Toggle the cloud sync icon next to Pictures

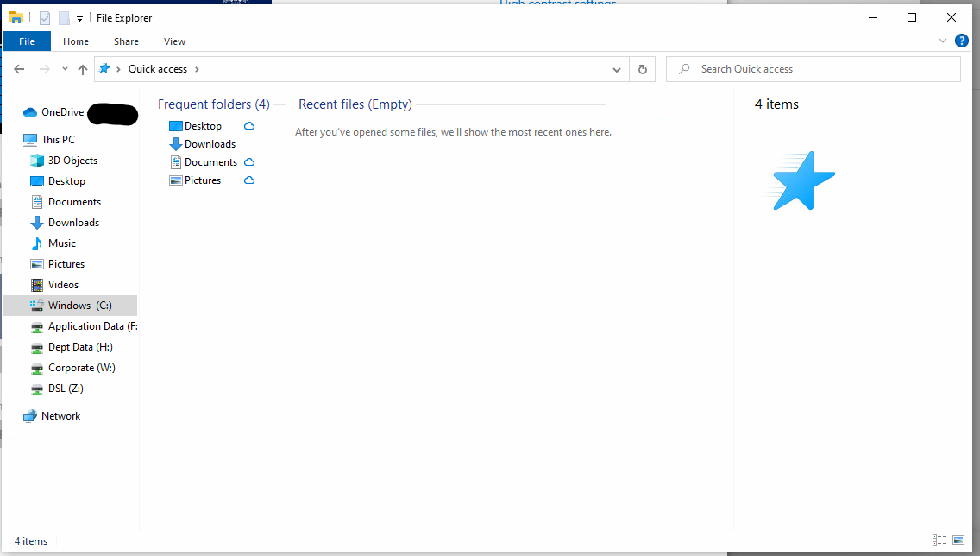(x=249, y=180)
